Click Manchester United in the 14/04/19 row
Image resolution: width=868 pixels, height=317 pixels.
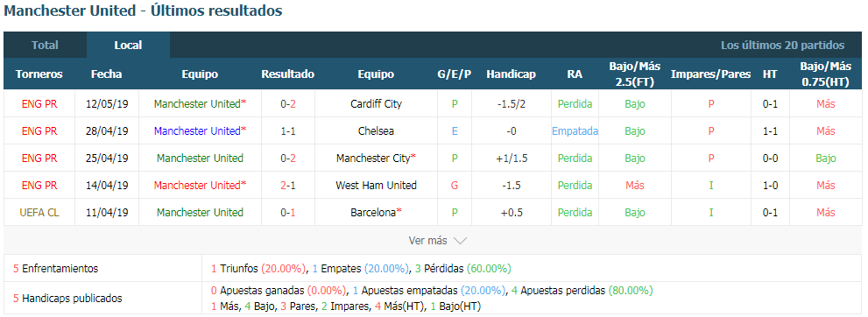tap(200, 186)
